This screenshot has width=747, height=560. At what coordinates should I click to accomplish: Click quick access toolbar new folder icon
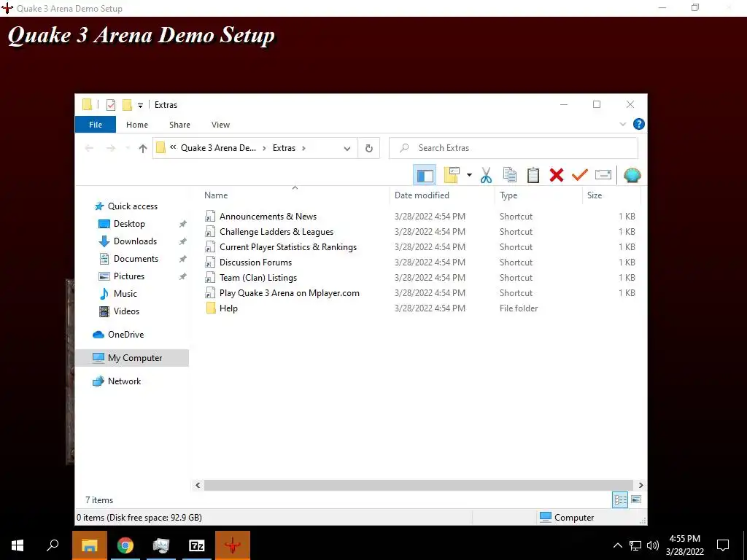127,105
